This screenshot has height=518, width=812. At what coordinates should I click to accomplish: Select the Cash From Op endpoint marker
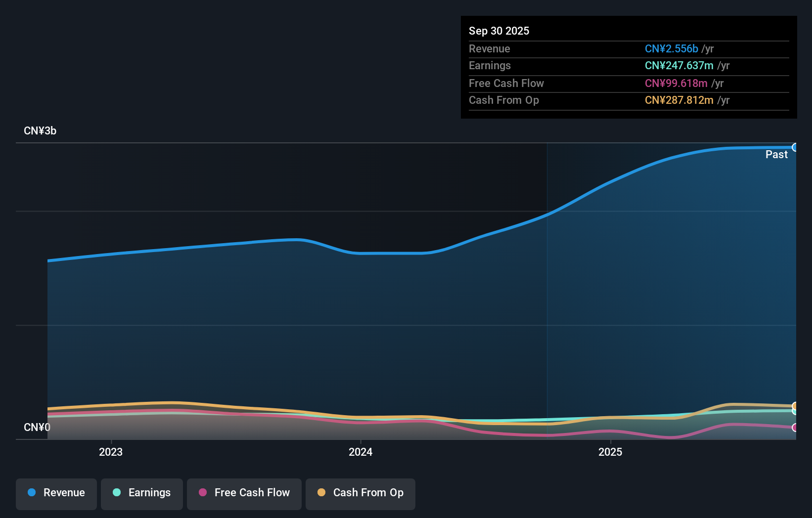click(795, 406)
